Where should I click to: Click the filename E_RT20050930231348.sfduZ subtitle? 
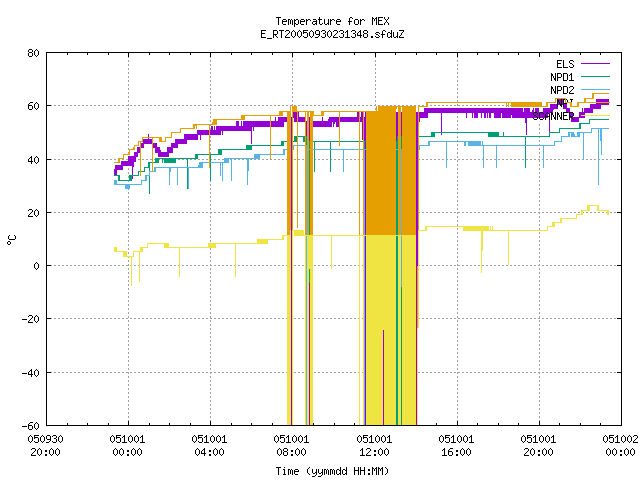click(x=332, y=34)
